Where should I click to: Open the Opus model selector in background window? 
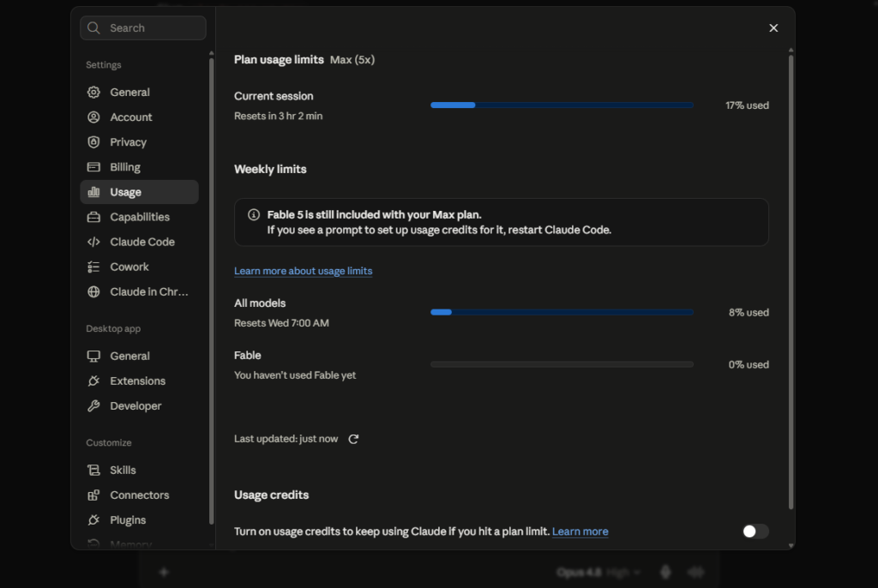point(598,572)
